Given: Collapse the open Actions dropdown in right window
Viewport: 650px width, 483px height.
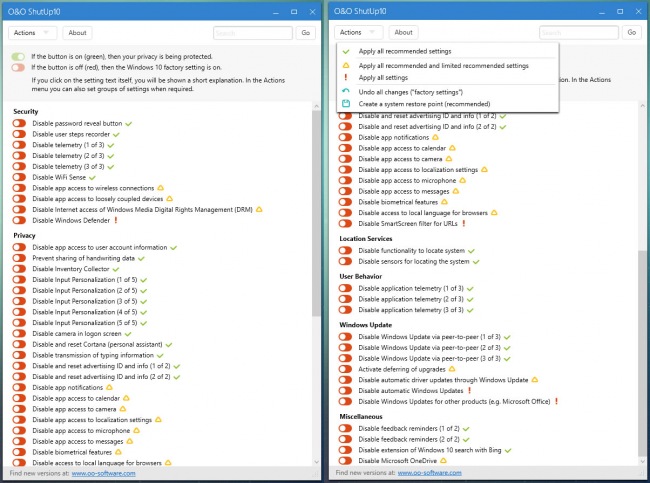Looking at the screenshot, I should [x=358, y=32].
